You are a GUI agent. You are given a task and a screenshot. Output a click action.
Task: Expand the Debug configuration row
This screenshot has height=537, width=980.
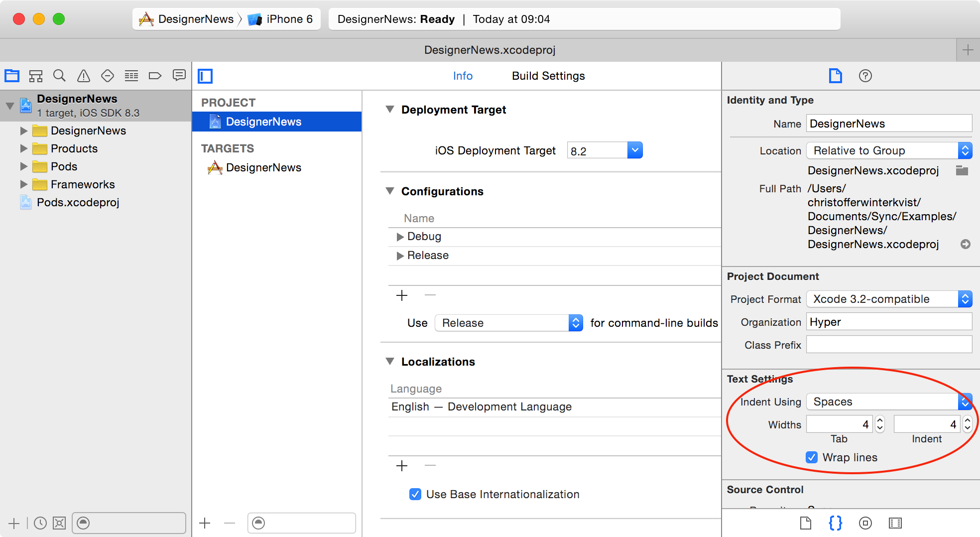[400, 237]
